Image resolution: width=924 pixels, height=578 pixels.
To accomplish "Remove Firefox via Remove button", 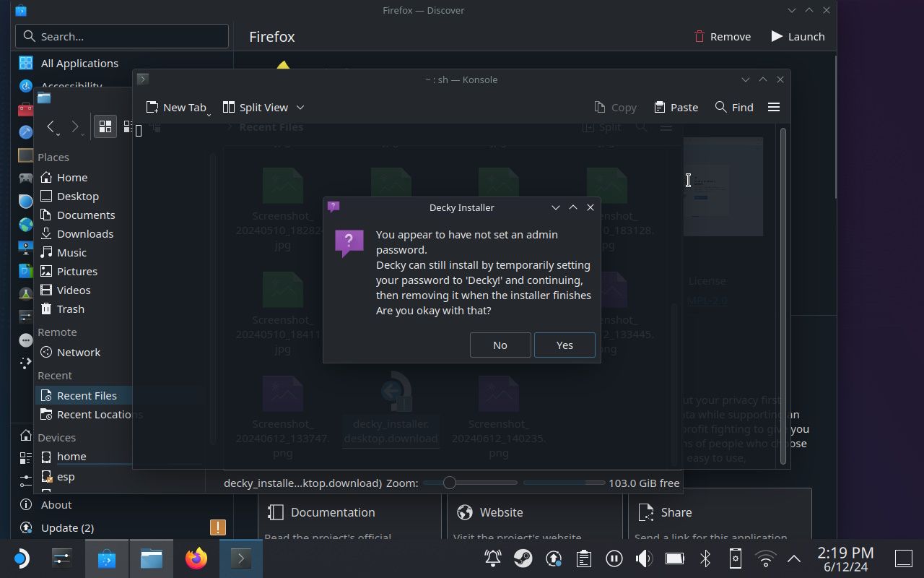I will click(x=722, y=36).
